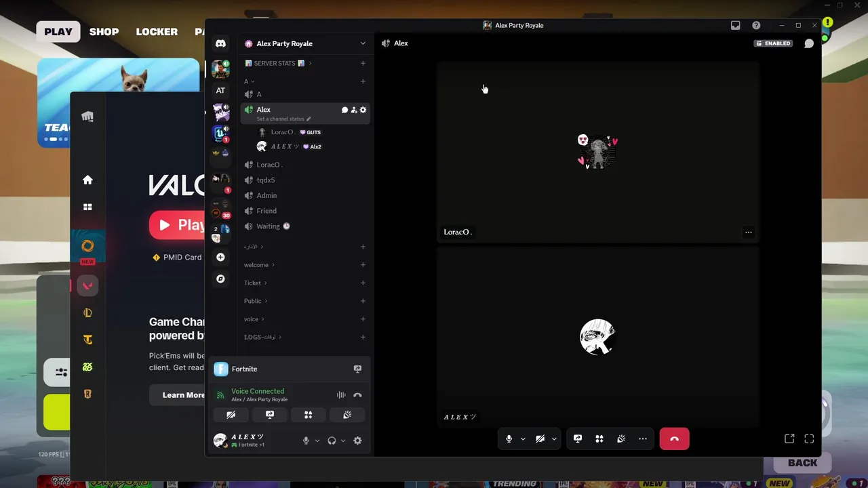Open output device arrow beside headphones
Screen dimensions: 868x488
point(342,441)
